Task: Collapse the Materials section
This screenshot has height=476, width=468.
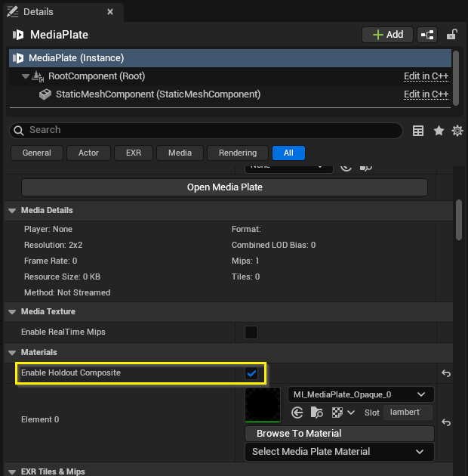Action: tap(12, 352)
